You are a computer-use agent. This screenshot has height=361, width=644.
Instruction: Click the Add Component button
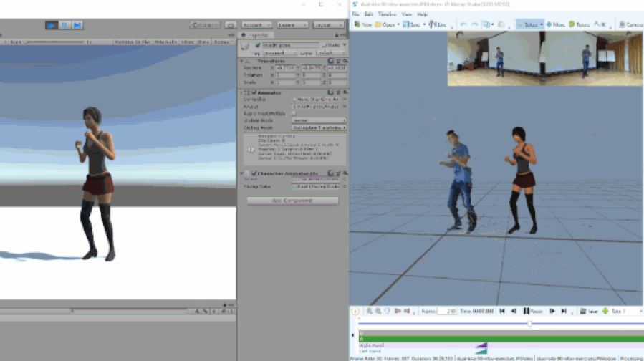coord(292,201)
